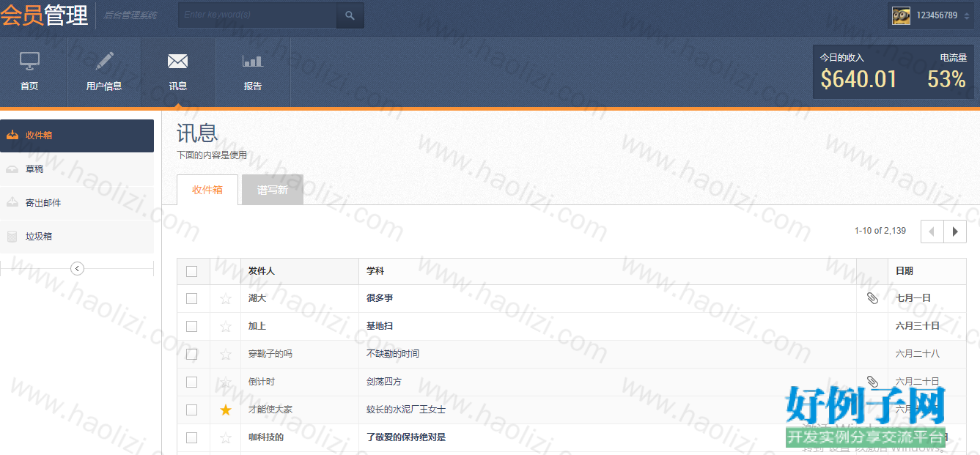Tick the select-all checkbox in table header
This screenshot has width=980, height=455.
point(192,271)
